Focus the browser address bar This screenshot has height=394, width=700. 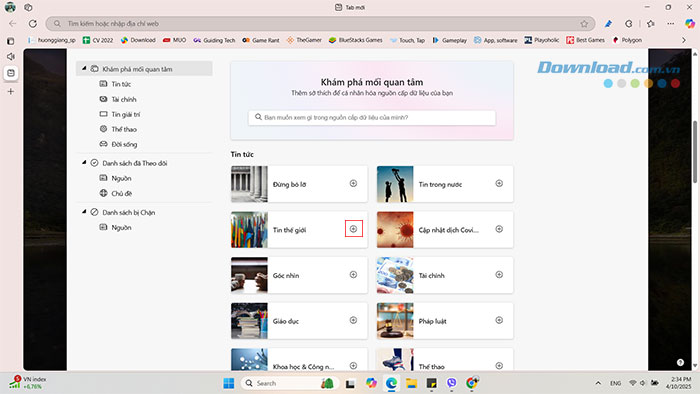coord(319,24)
